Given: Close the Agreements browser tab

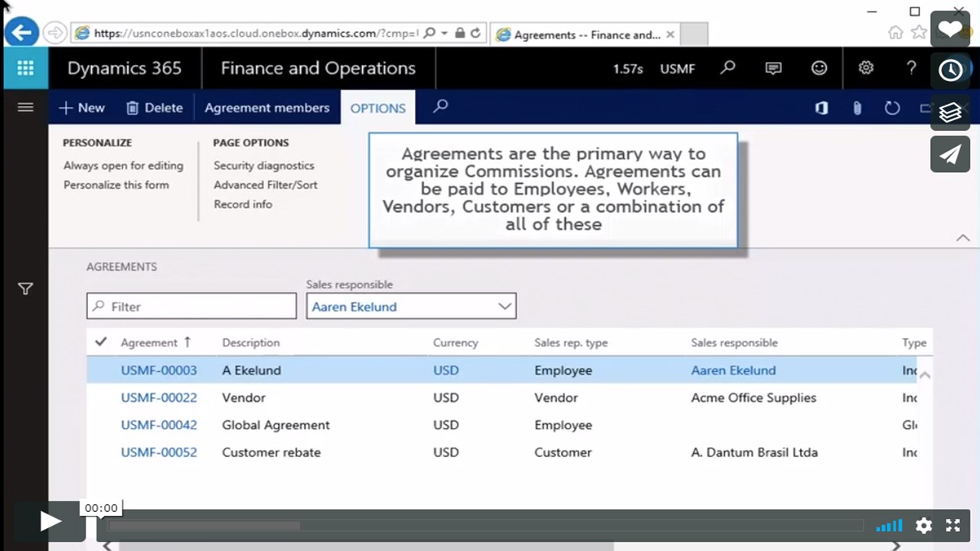Looking at the screenshot, I should tap(671, 34).
